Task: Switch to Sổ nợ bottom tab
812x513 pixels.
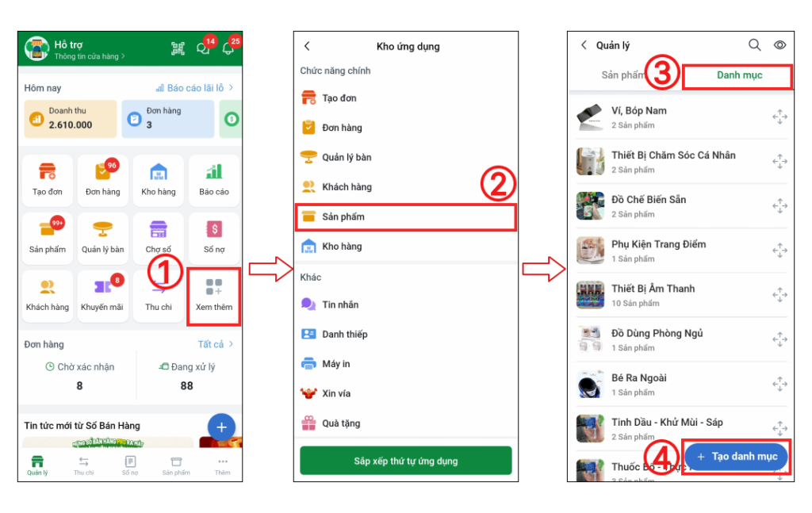Action: (130, 465)
